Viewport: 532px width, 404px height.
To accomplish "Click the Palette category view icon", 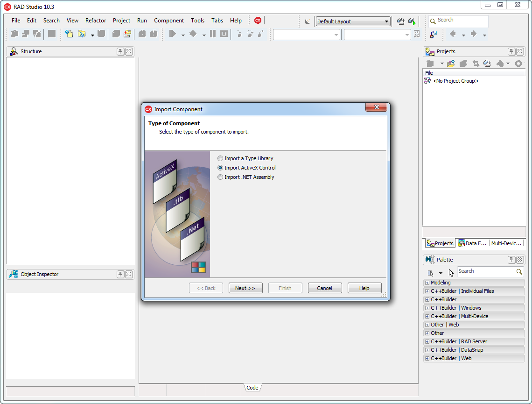I will [x=431, y=273].
